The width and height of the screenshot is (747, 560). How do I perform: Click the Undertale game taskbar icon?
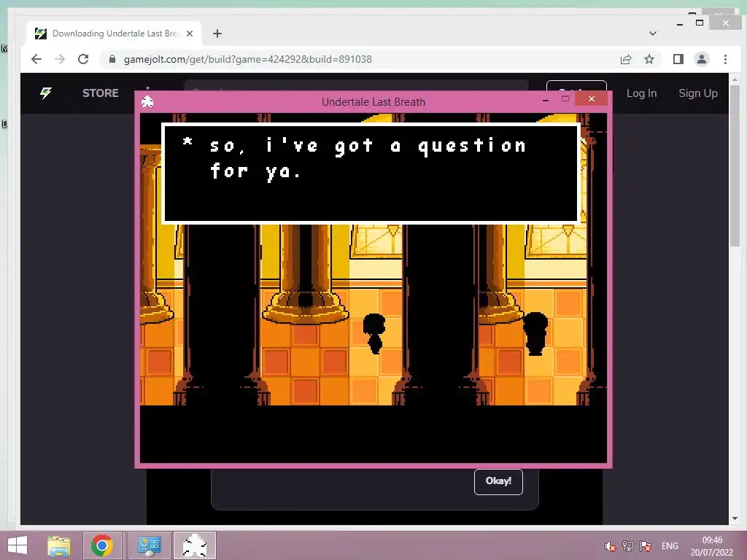coord(194,545)
